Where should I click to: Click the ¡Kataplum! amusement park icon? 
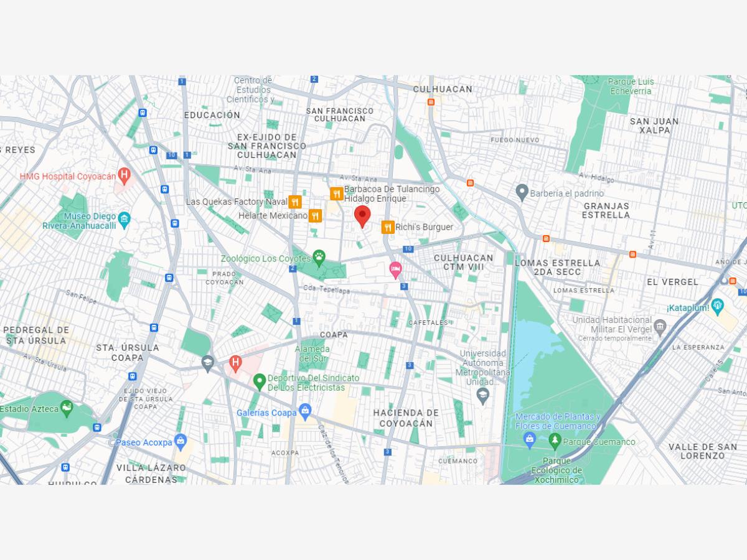click(x=718, y=306)
